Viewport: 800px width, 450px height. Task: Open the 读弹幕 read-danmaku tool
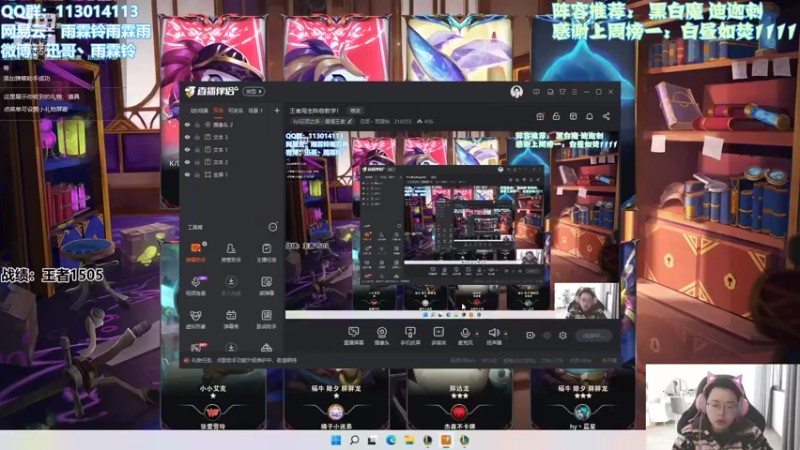point(266,286)
